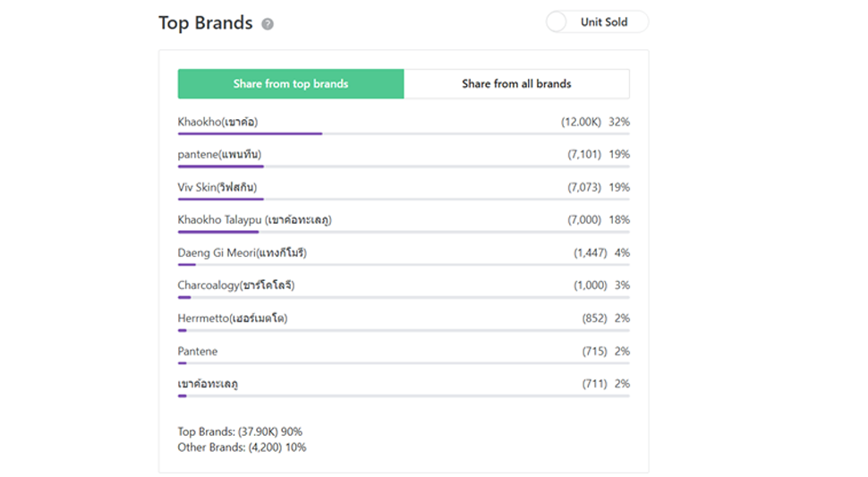Click the help icon beside Top Brands
Image resolution: width=868 pixels, height=477 pixels.
click(268, 24)
